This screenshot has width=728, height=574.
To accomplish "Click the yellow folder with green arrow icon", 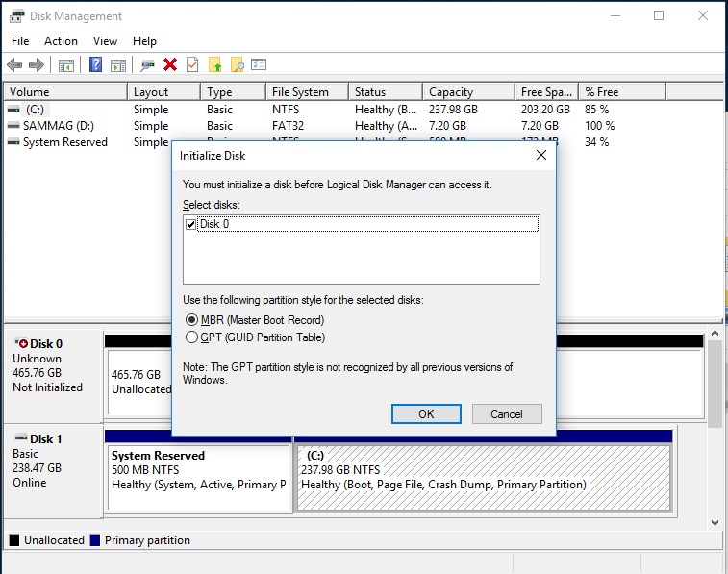I will click(x=214, y=64).
